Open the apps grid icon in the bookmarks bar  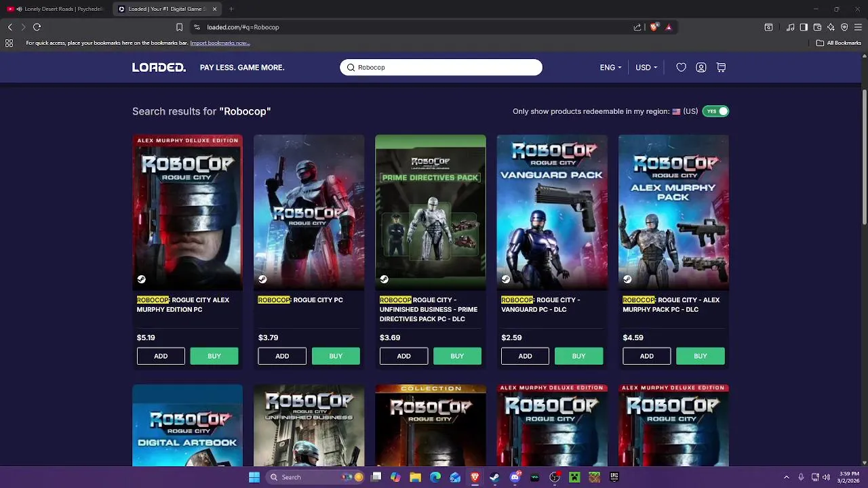(9, 43)
